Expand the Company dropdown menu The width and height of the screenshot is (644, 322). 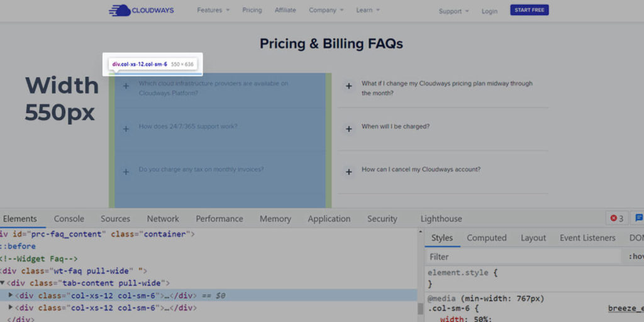point(326,10)
